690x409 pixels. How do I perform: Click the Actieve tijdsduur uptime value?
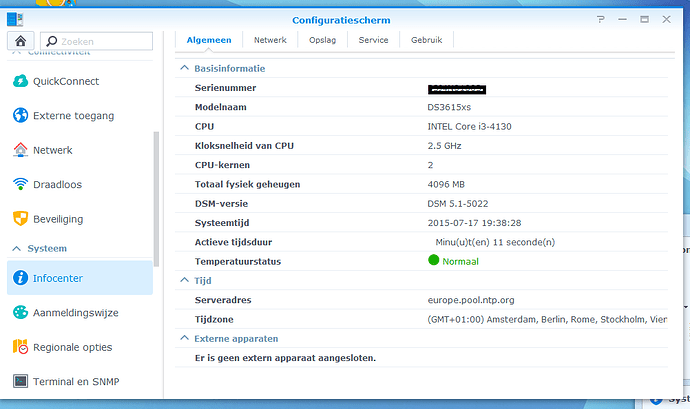[x=495, y=242]
